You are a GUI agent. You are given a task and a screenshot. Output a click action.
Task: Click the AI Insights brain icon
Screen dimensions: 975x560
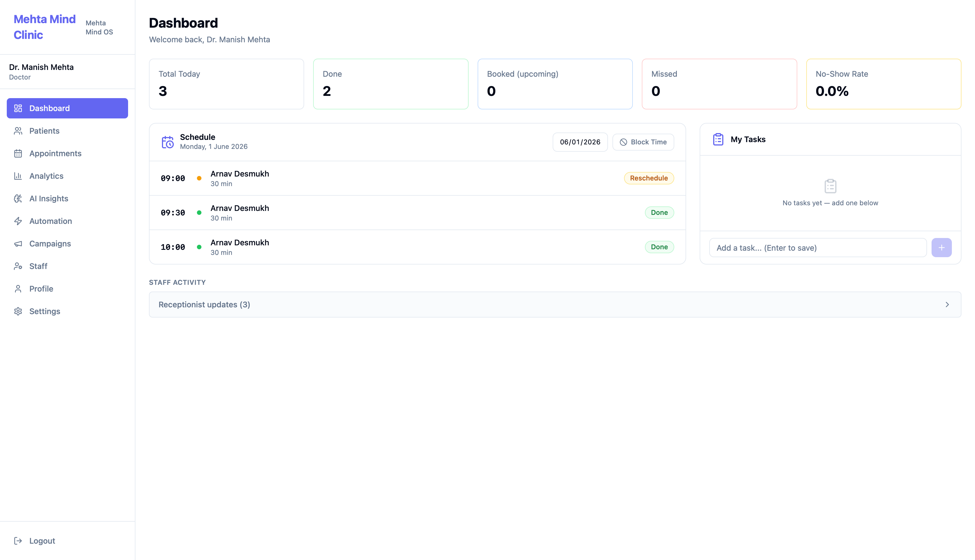[18, 199]
